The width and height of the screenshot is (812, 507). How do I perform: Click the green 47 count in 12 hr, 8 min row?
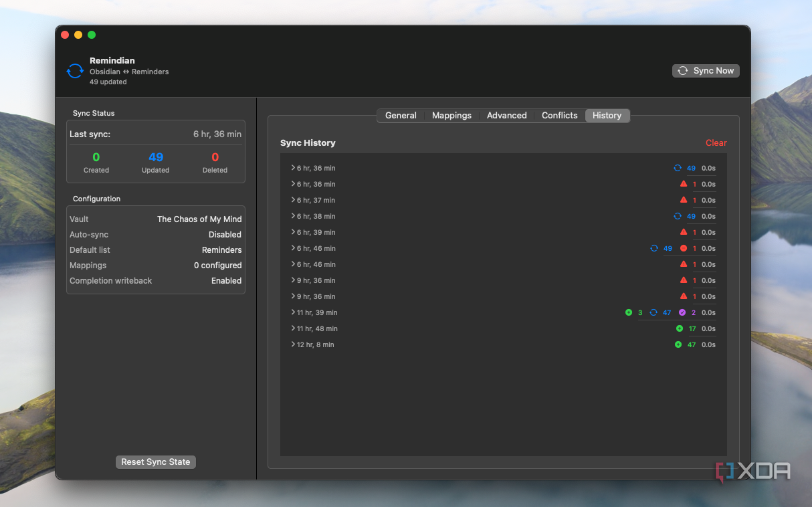point(692,344)
